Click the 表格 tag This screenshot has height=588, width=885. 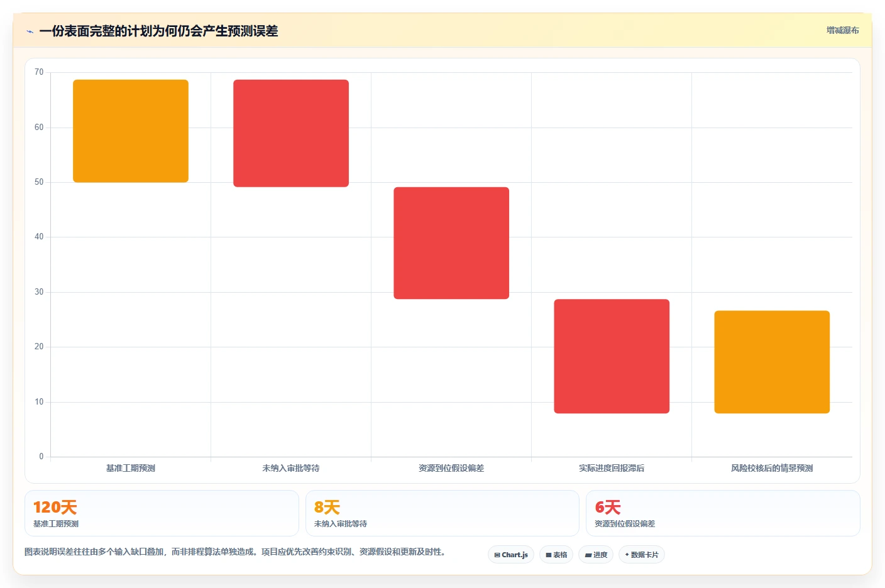(x=556, y=555)
